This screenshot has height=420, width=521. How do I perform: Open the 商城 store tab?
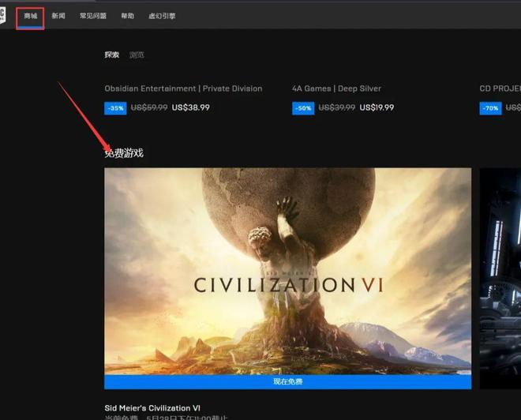coord(30,16)
